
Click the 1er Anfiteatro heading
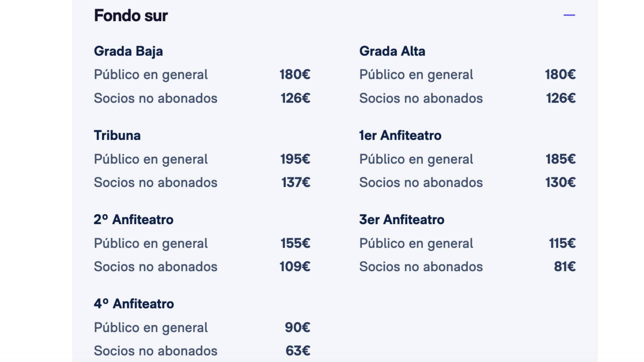(x=400, y=135)
